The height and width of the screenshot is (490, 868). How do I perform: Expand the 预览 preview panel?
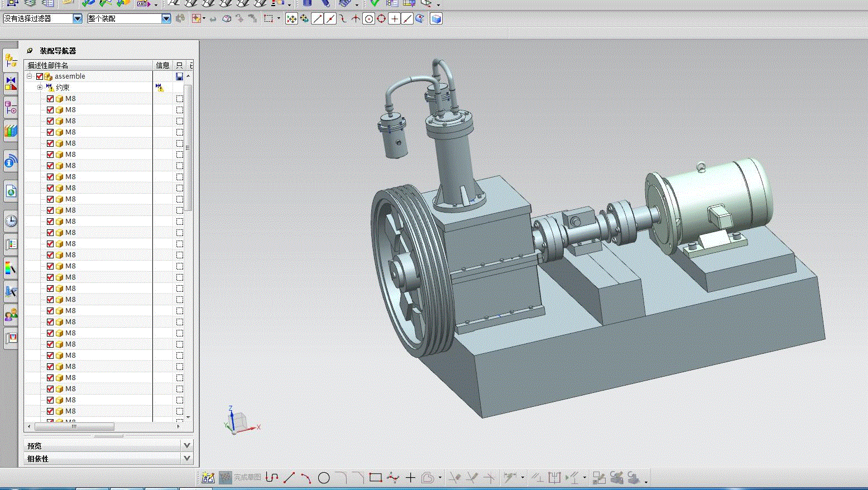(187, 445)
